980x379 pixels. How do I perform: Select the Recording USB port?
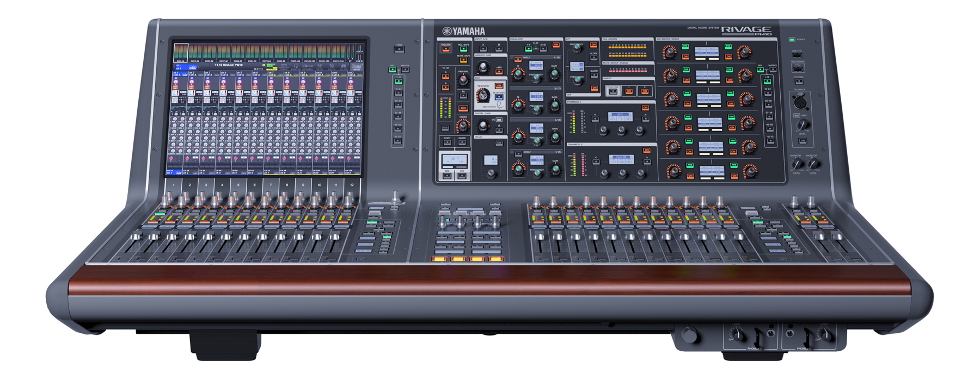pyautogui.click(x=798, y=69)
